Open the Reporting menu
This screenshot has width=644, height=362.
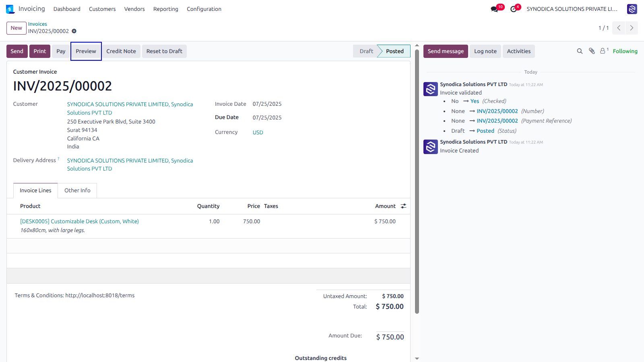(x=166, y=9)
